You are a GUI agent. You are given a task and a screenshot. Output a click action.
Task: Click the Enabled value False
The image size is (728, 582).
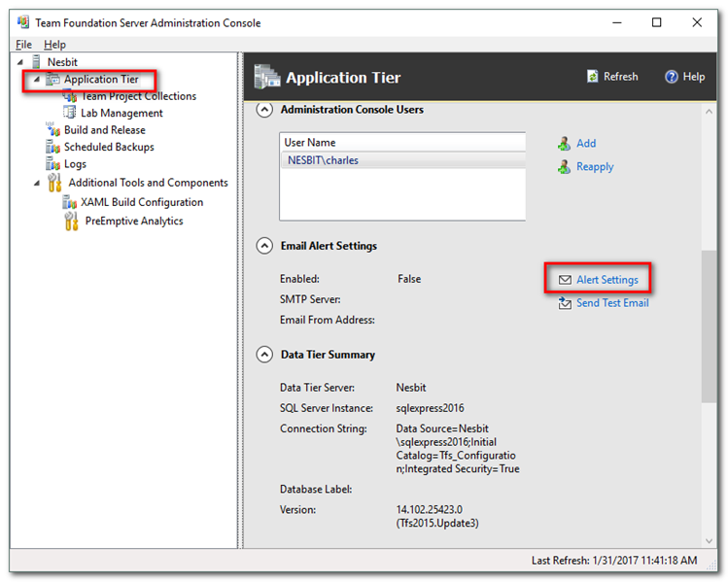click(x=409, y=279)
